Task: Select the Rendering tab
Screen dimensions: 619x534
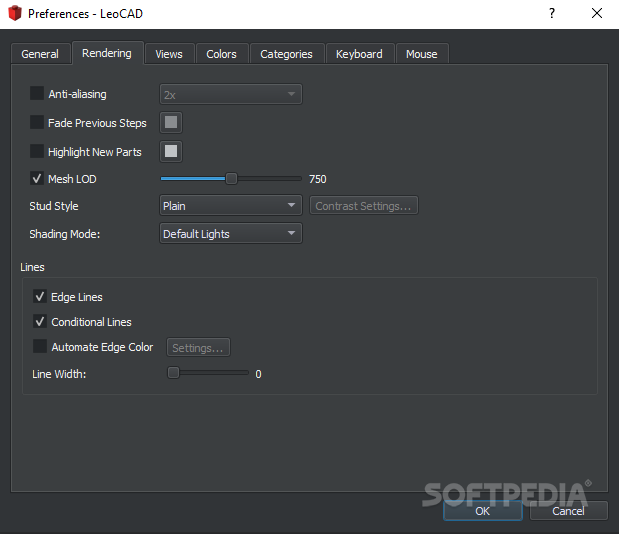Action: [107, 53]
